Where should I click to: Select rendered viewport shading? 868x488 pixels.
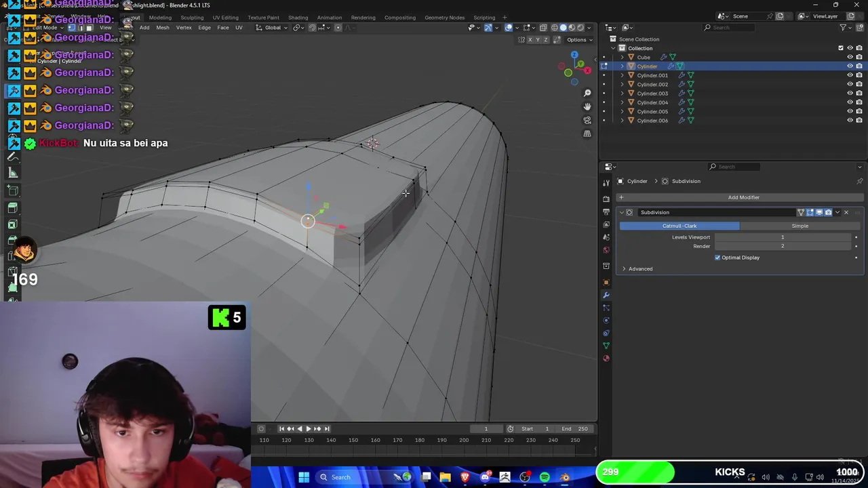click(580, 28)
